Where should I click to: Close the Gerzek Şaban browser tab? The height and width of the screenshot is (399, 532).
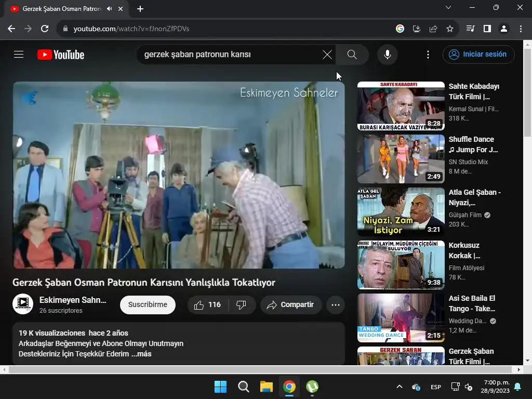pos(121,9)
